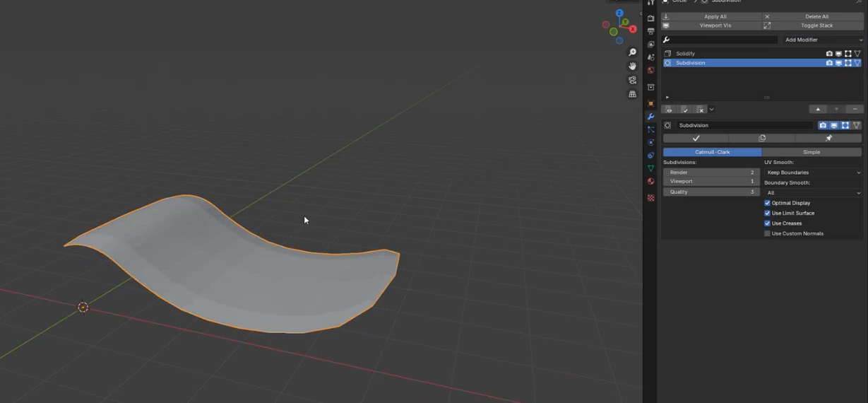
Task: Click the Delete All button
Action: 812,16
